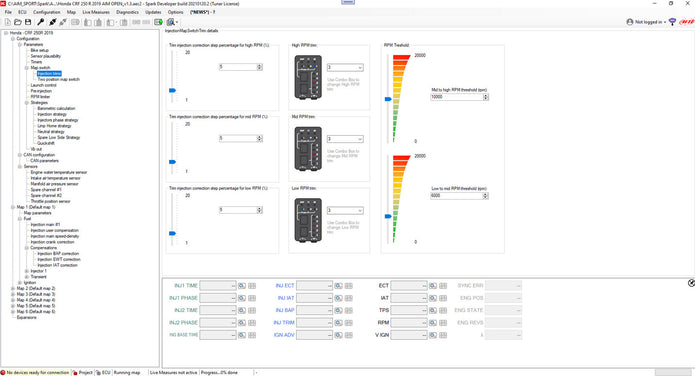Click the Not logged in account button
Viewport: 695px width, 376px height.
point(646,22)
